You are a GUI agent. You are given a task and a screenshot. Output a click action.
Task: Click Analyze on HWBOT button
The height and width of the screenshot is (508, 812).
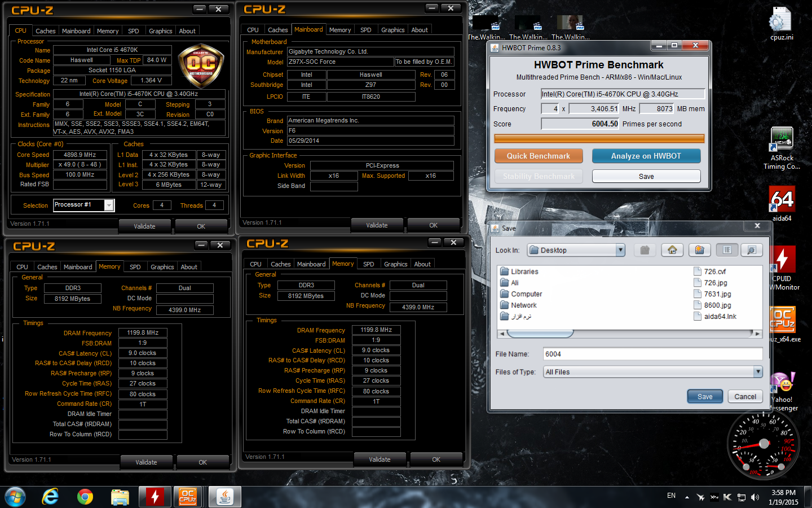pos(646,156)
